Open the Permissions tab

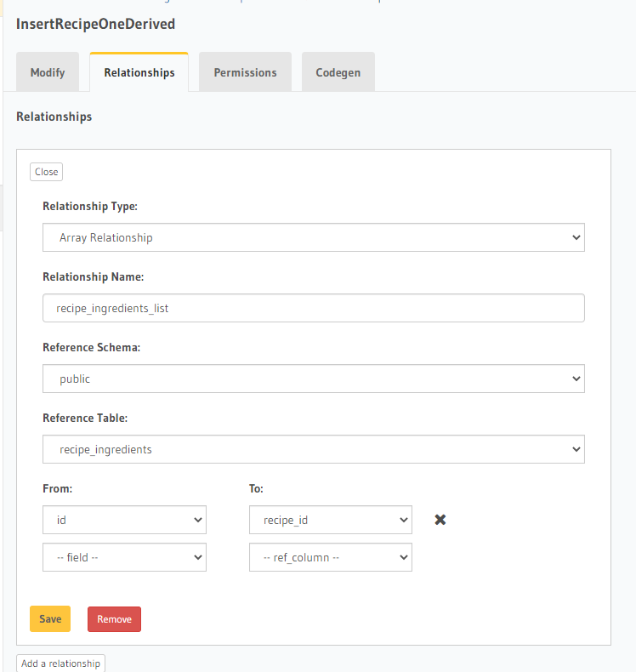click(x=246, y=72)
